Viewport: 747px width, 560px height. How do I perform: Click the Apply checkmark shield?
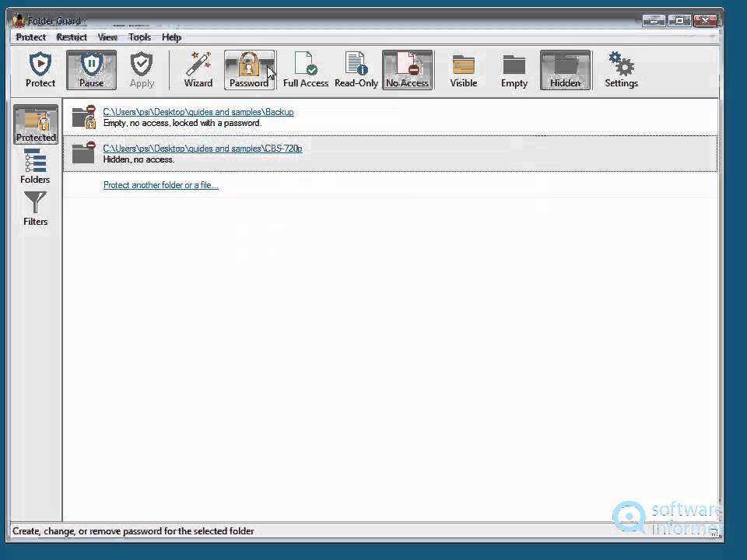tap(142, 70)
